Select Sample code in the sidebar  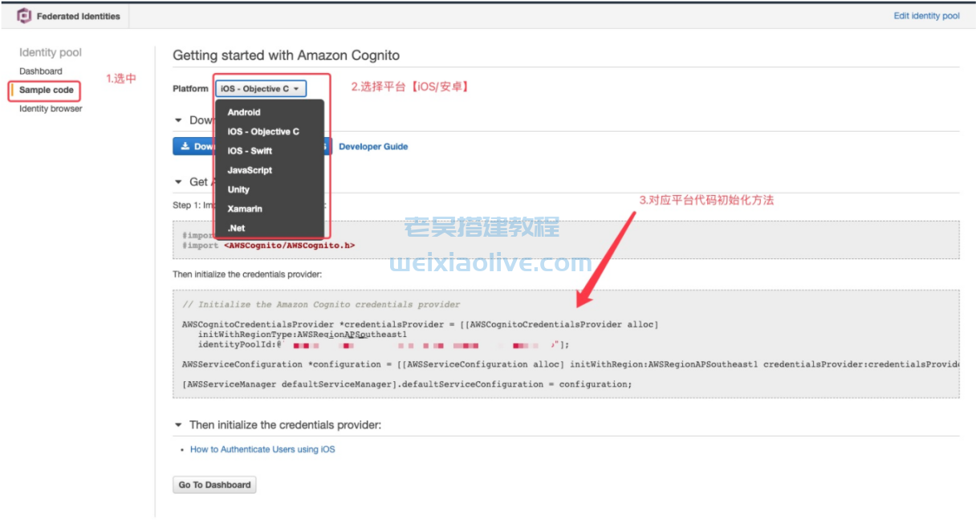click(x=47, y=90)
